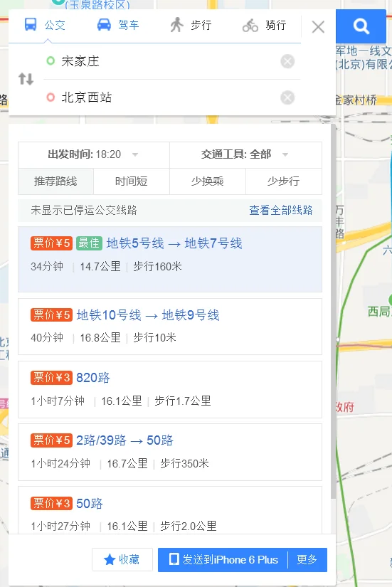Image resolution: width=392 pixels, height=587 pixels.
Task: Select the 少步行 filter tab
Action: (283, 181)
